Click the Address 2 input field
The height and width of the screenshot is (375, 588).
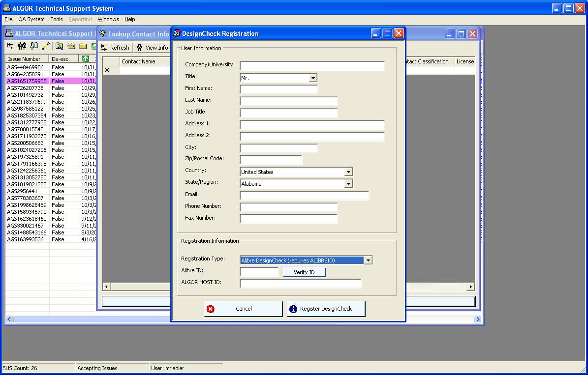pyautogui.click(x=312, y=137)
